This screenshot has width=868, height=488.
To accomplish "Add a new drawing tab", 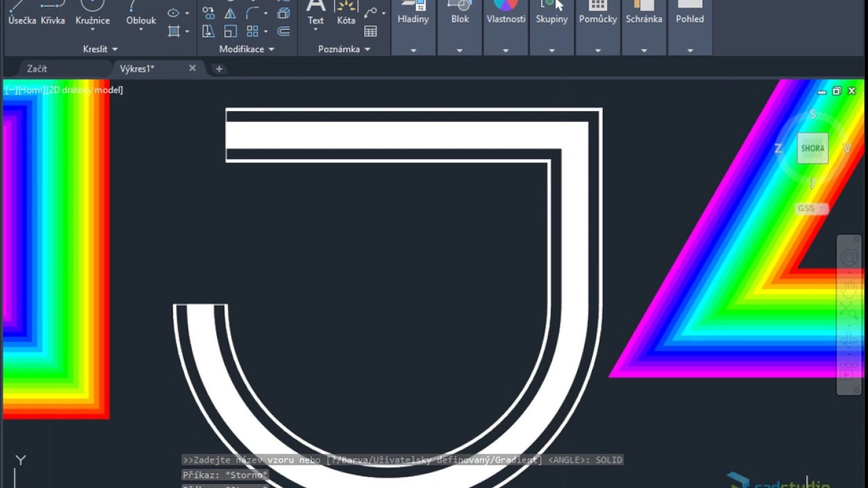I will tap(218, 68).
